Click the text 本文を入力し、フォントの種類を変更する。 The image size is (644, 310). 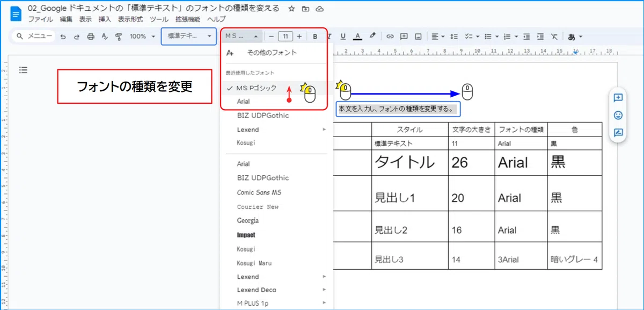(397, 108)
